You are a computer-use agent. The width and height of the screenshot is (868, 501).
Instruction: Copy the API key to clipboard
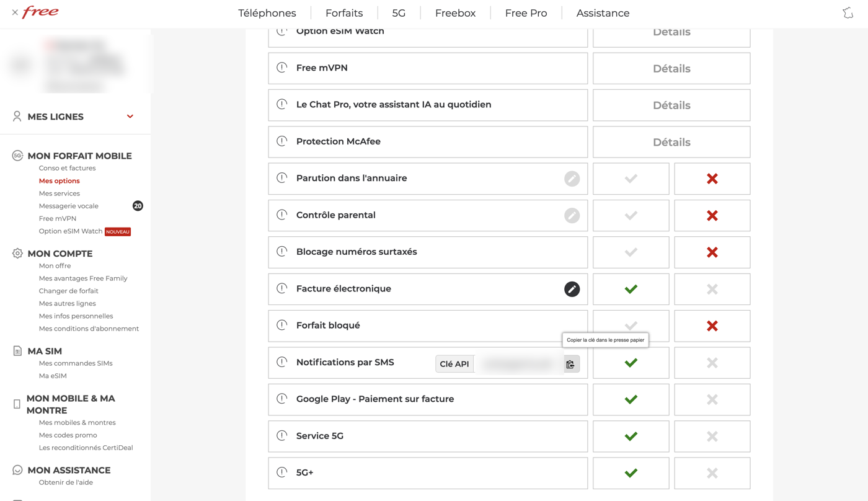571,364
